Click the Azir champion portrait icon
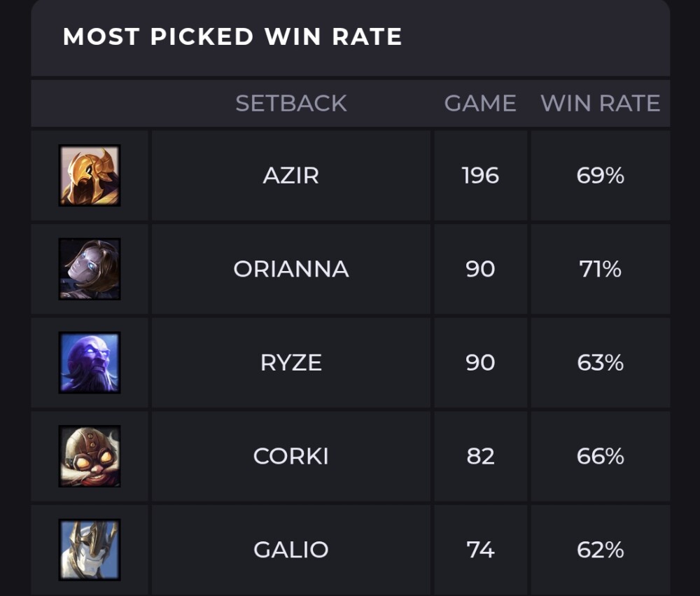The image size is (700, 596). pos(90,175)
